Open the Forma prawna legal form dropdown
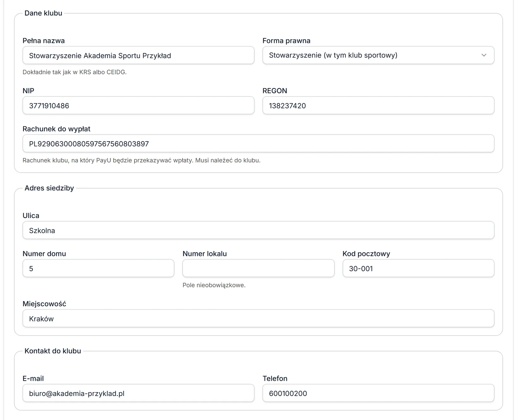518x420 pixels. [x=378, y=55]
